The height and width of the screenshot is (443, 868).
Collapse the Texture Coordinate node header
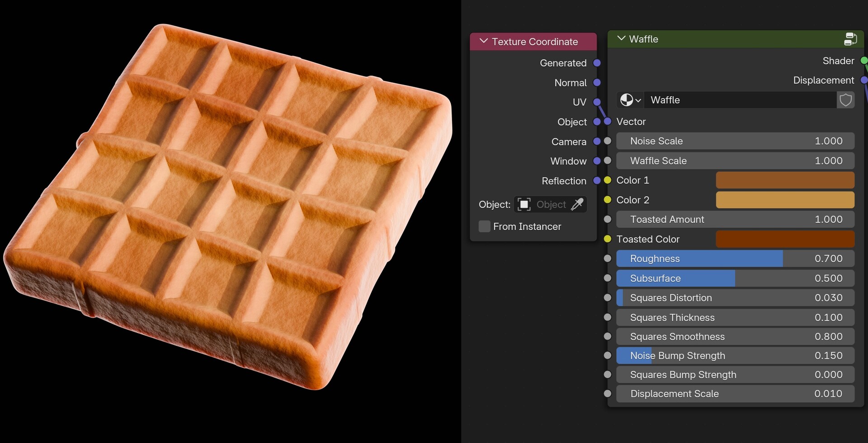pos(483,41)
